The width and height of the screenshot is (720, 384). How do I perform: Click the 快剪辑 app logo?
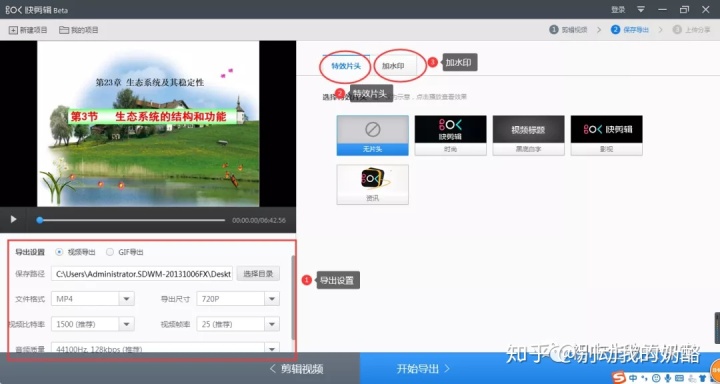(37, 10)
